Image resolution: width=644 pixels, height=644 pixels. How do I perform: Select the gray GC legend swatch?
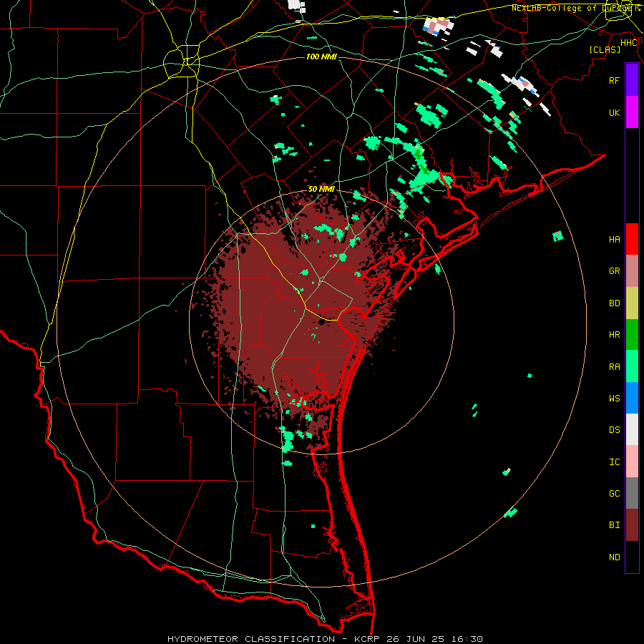click(x=632, y=493)
